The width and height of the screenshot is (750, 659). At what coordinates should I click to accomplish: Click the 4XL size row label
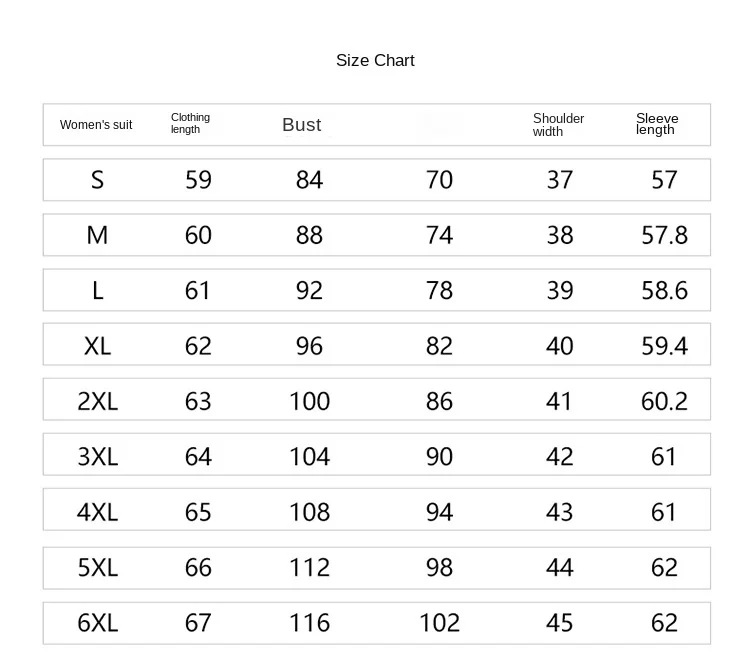click(97, 512)
